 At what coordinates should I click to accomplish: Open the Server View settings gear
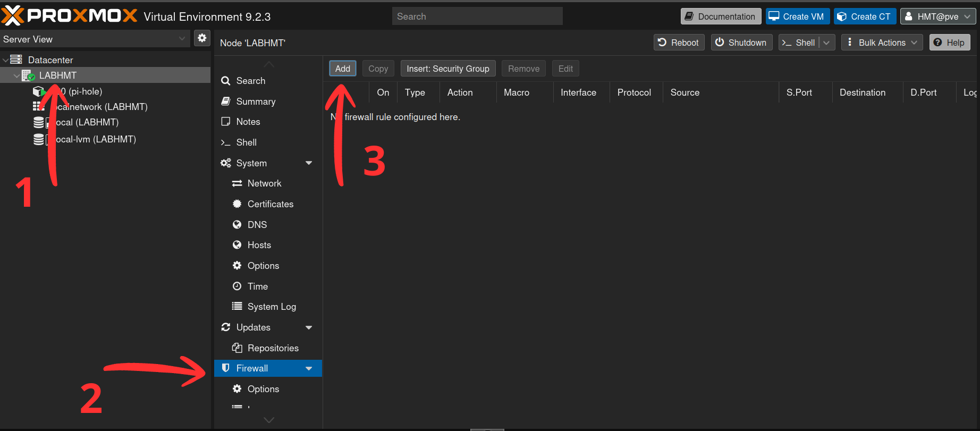(x=202, y=38)
